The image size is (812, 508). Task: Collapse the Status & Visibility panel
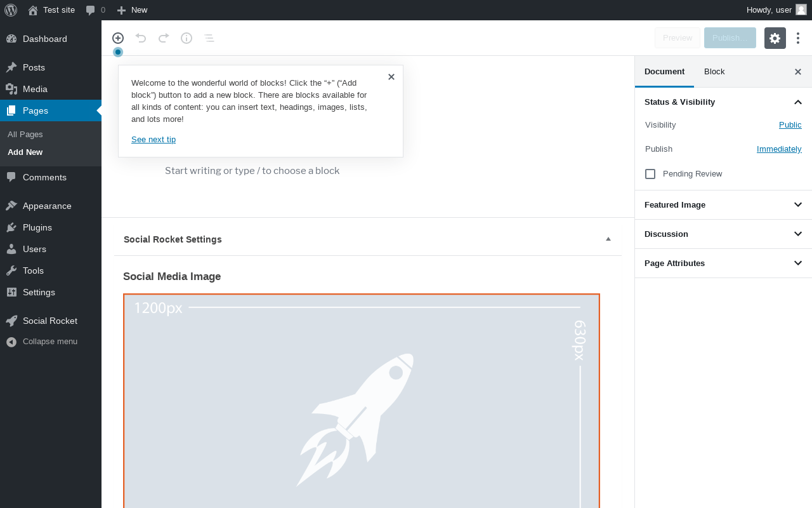click(x=723, y=102)
